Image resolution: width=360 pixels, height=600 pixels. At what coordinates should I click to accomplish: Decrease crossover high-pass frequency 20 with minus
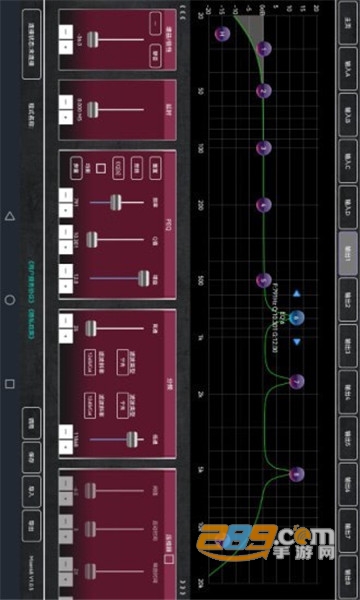[x=66, y=321]
